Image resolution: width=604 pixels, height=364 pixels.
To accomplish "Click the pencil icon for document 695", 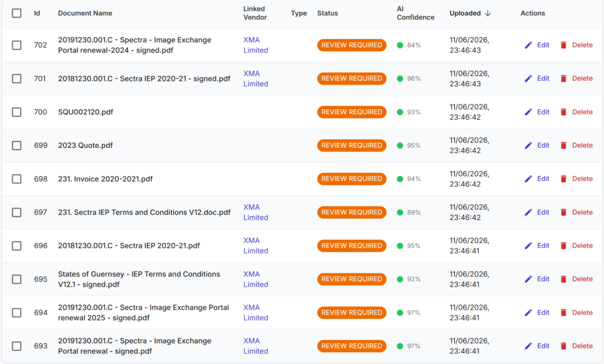I will [528, 279].
